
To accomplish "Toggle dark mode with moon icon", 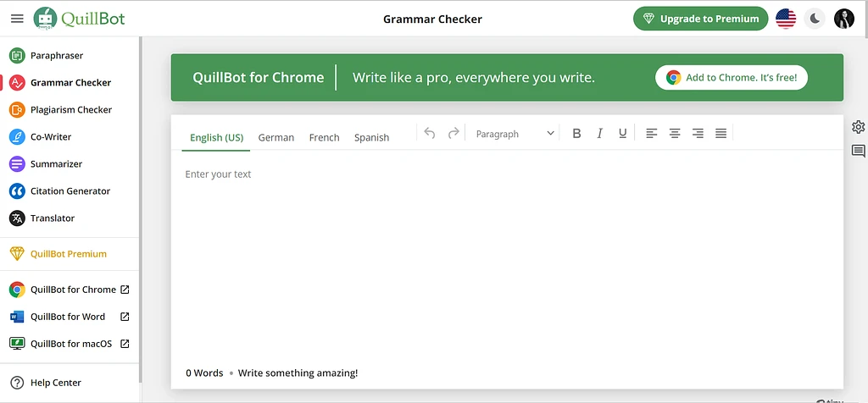I will pyautogui.click(x=815, y=19).
